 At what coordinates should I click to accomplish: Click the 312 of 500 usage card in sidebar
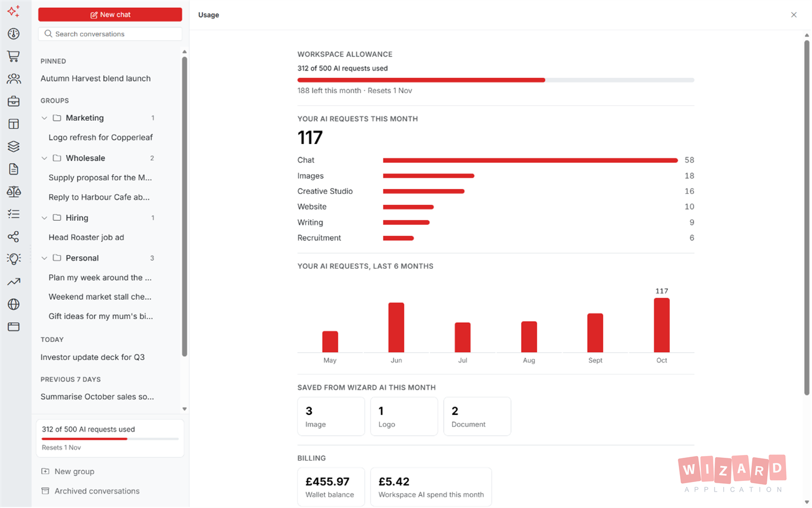pos(110,438)
